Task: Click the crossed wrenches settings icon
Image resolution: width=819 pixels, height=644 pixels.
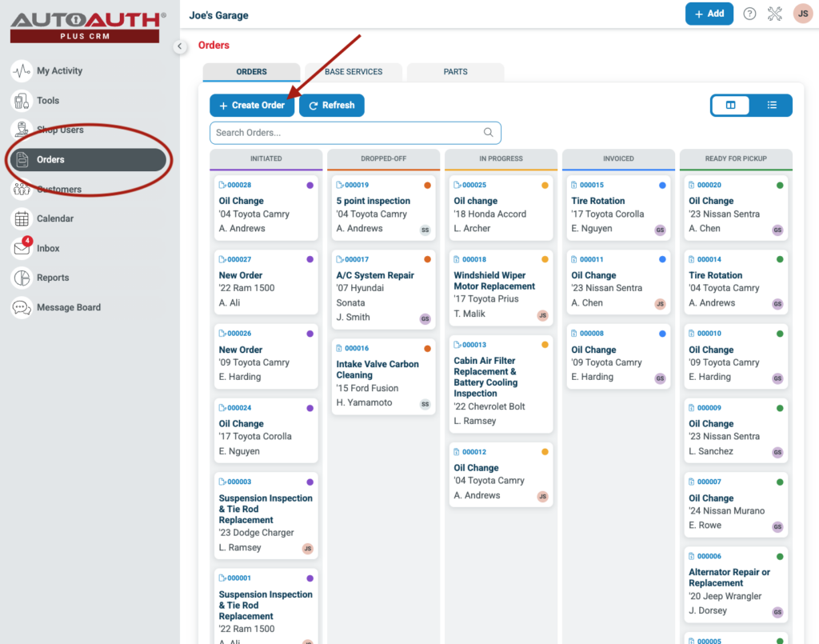Action: (774, 14)
